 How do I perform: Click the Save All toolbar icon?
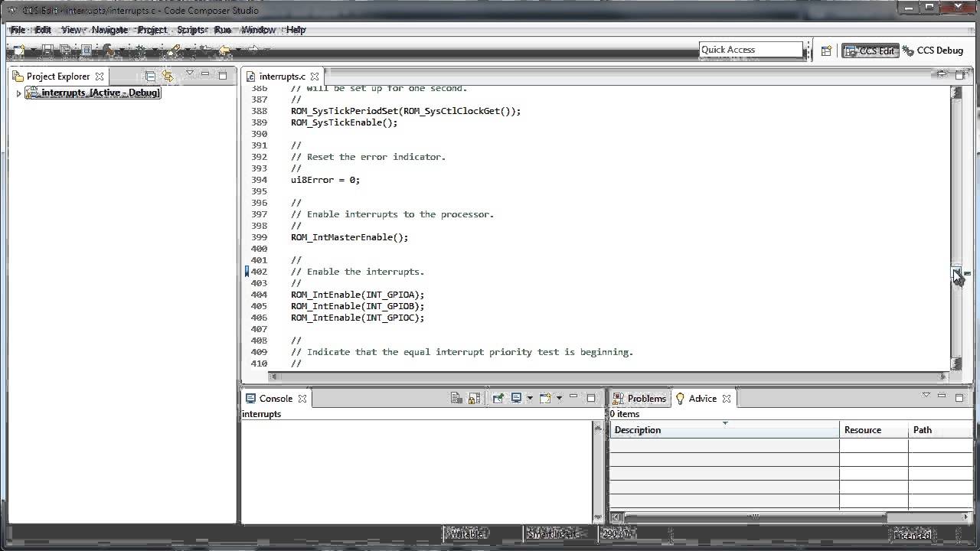tap(66, 50)
